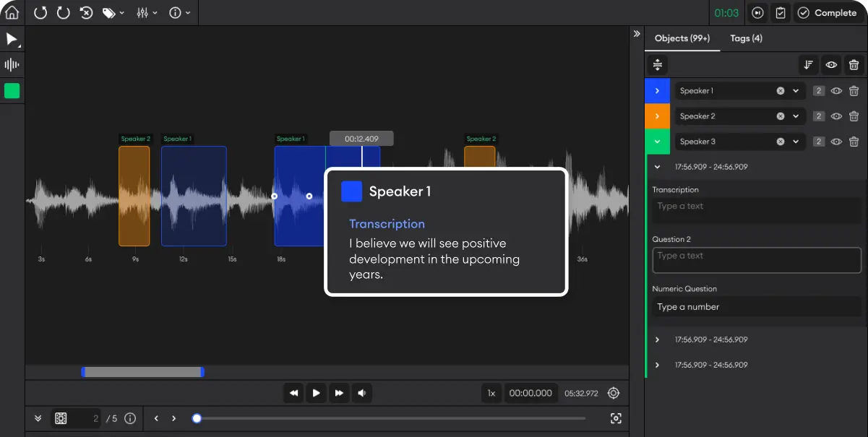
Task: Expand the Speaker 1 class row
Action: tap(658, 90)
